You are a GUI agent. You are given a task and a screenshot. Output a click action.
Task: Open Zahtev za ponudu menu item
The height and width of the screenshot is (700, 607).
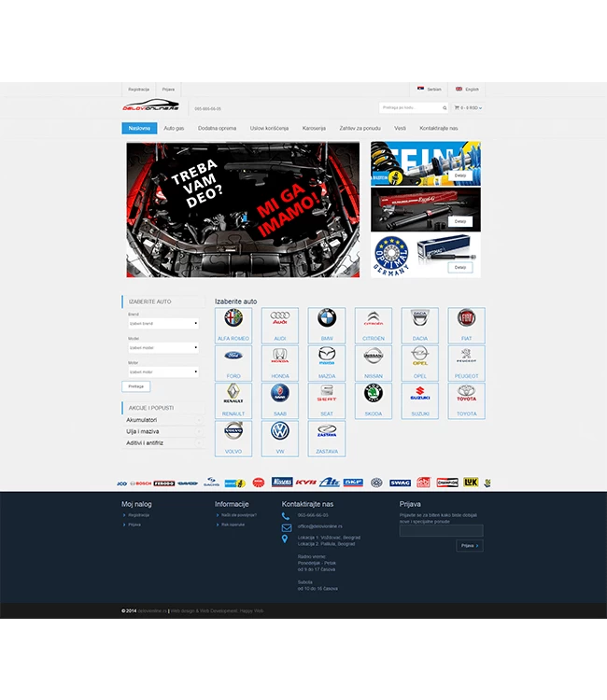pos(360,128)
